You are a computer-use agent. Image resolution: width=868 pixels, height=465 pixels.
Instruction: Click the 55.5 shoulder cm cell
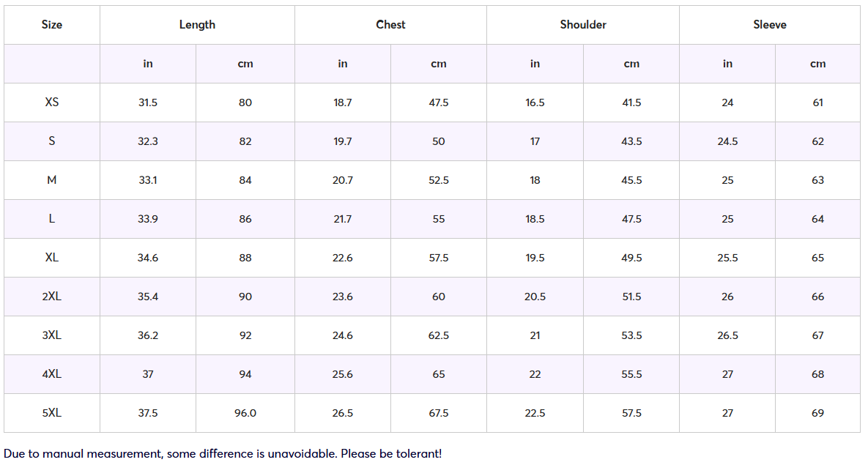click(x=631, y=374)
